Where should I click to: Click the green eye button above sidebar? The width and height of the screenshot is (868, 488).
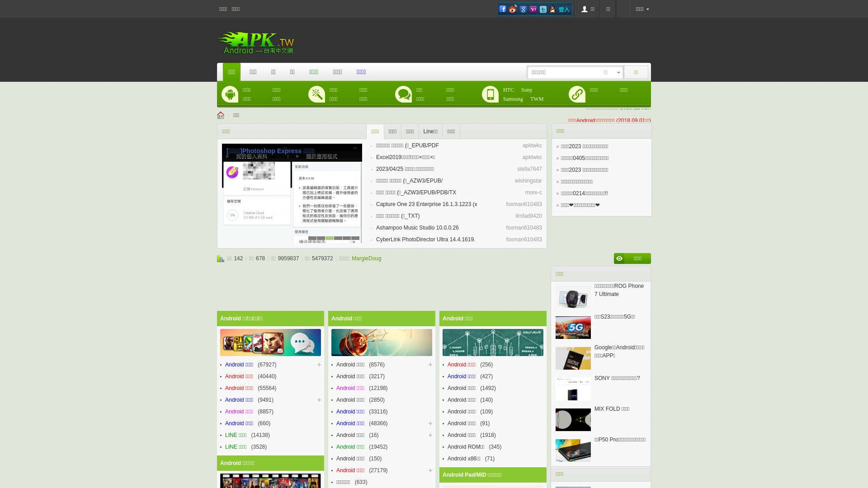(632, 258)
